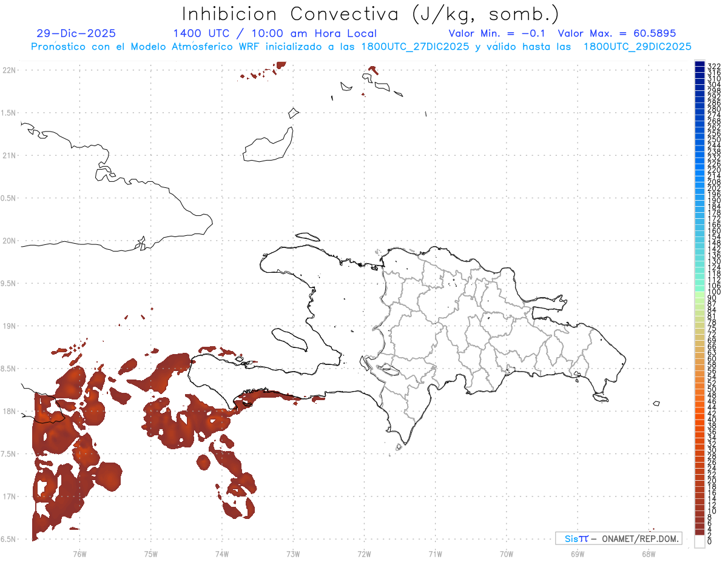Click the 22N latitude label
The image size is (728, 562).
[8, 70]
